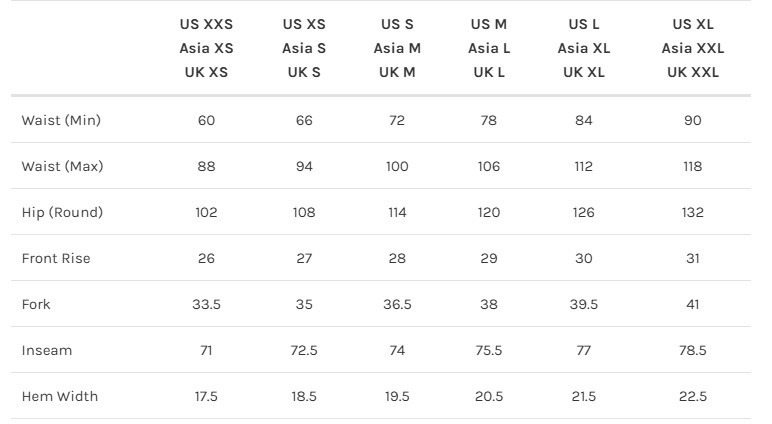The image size is (772, 424).
Task: Select the Waist (Max) row label
Action: tap(62, 166)
